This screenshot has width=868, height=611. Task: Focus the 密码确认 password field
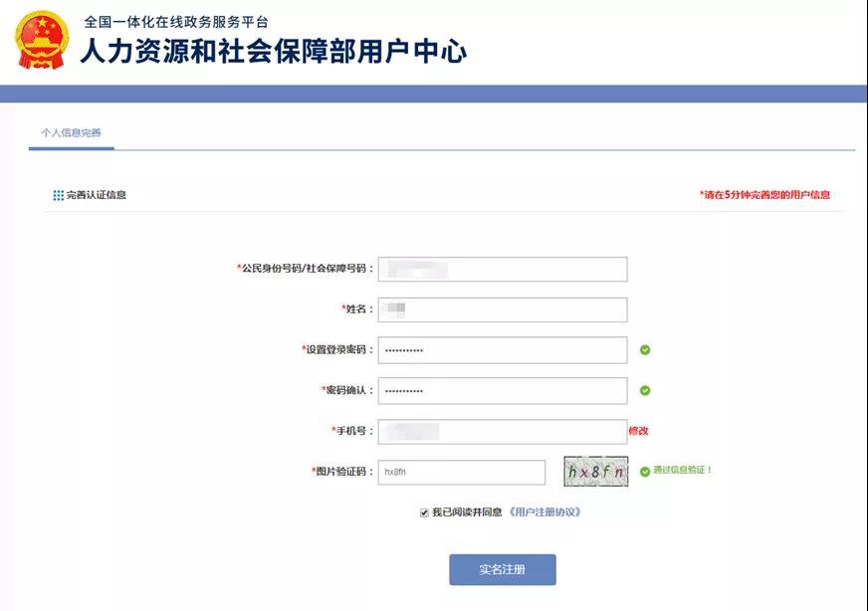click(503, 391)
